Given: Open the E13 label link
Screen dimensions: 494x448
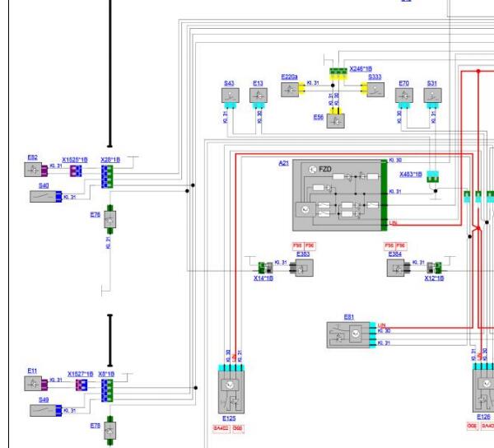Looking at the screenshot, I should tap(258, 83).
